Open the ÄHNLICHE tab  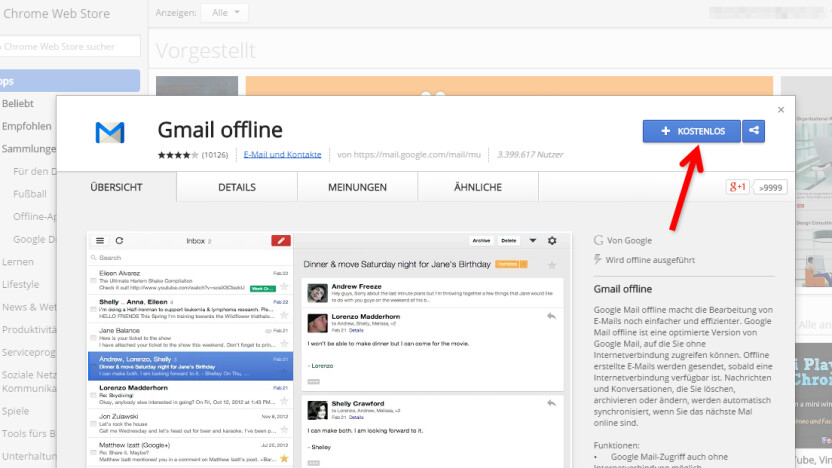478,187
